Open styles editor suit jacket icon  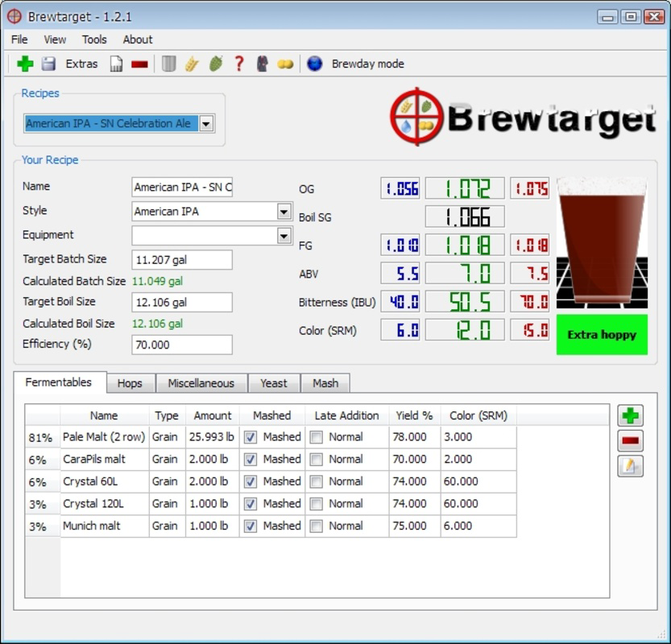(x=263, y=64)
